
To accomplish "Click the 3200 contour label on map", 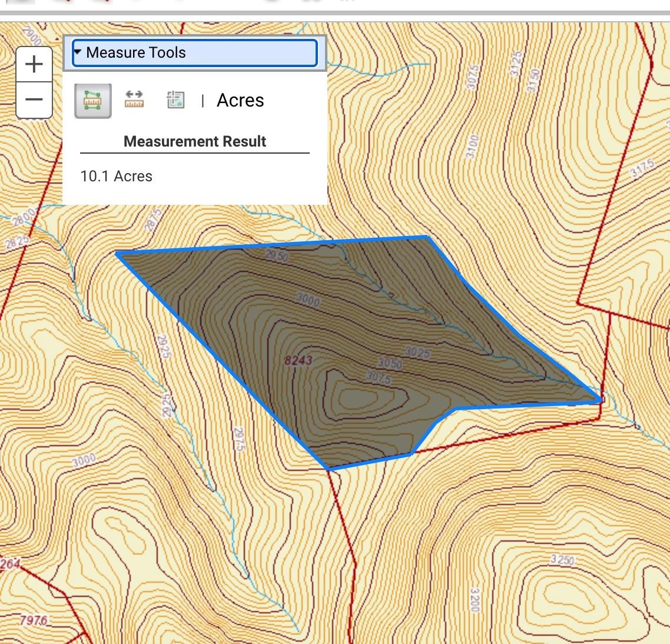I will click(475, 600).
